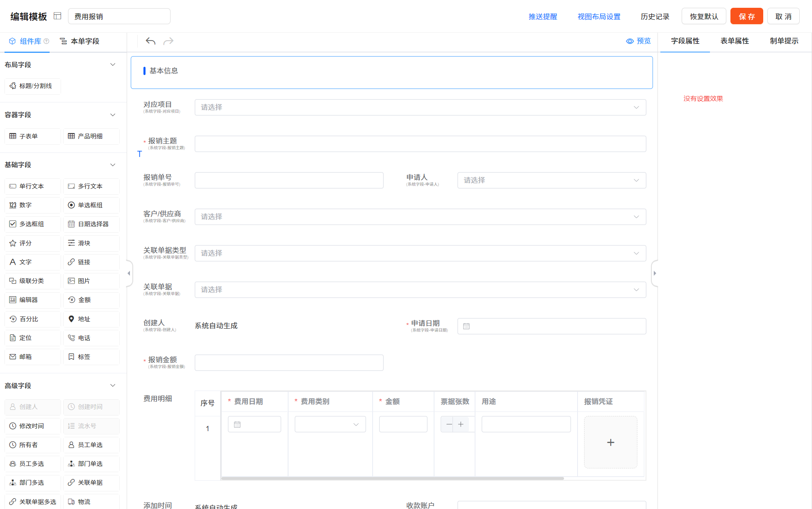This screenshot has width=812, height=509.
Task: Click layout icon beside 编辑模板 title
Action: pyautogui.click(x=57, y=16)
